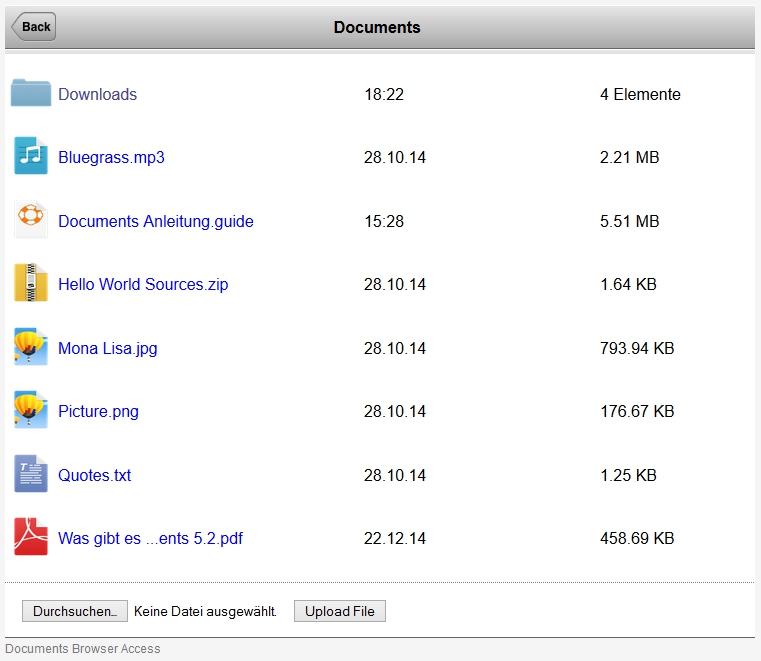The image size is (761, 661).
Task: Click the Documents Anleitung guide lifebuoy icon
Action: 31,221
